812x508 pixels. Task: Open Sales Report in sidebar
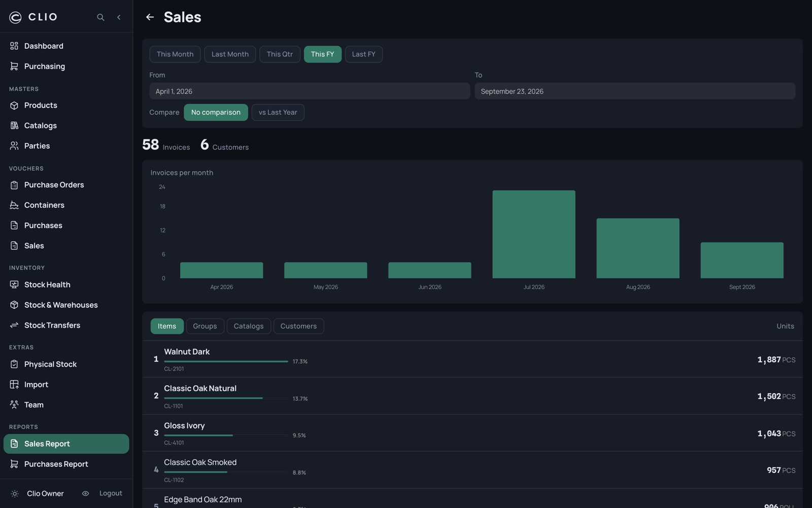tap(66, 444)
